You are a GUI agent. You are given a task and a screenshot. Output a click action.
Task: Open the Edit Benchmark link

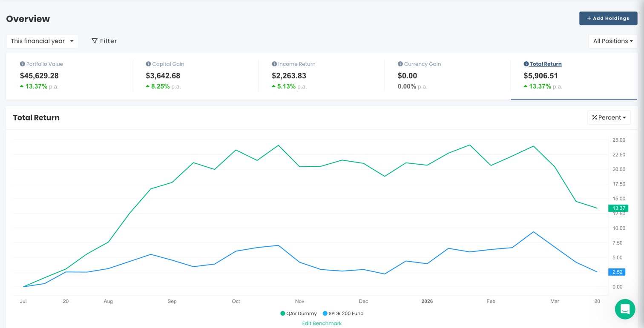click(x=322, y=323)
